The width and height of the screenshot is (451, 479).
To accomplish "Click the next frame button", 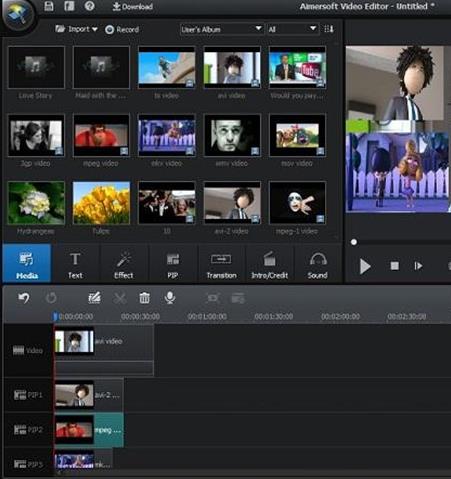I will tap(418, 266).
